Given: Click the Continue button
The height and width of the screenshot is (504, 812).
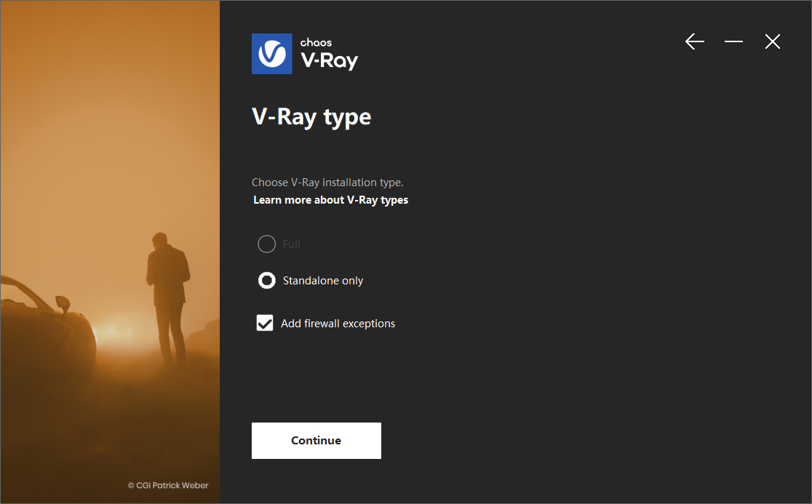Looking at the screenshot, I should 317,440.
